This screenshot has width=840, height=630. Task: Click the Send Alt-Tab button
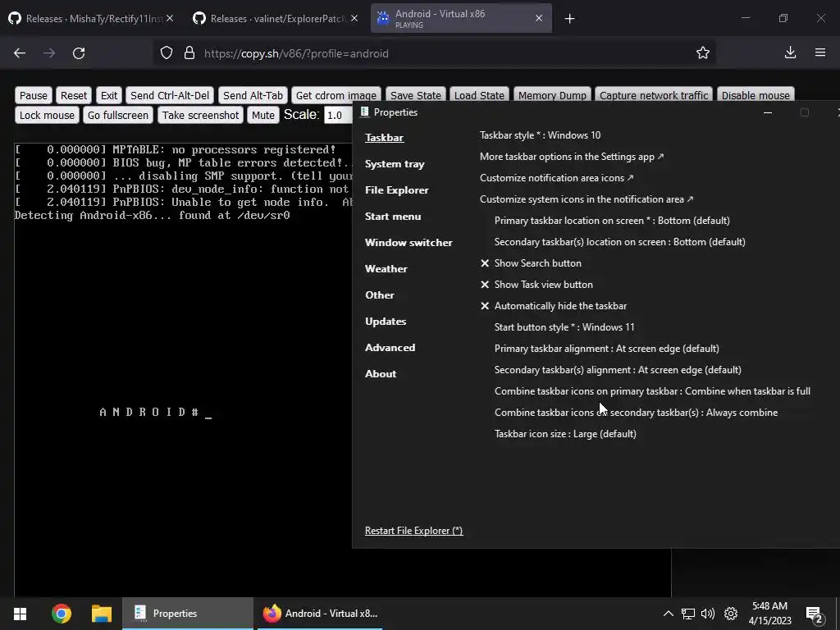(x=253, y=95)
